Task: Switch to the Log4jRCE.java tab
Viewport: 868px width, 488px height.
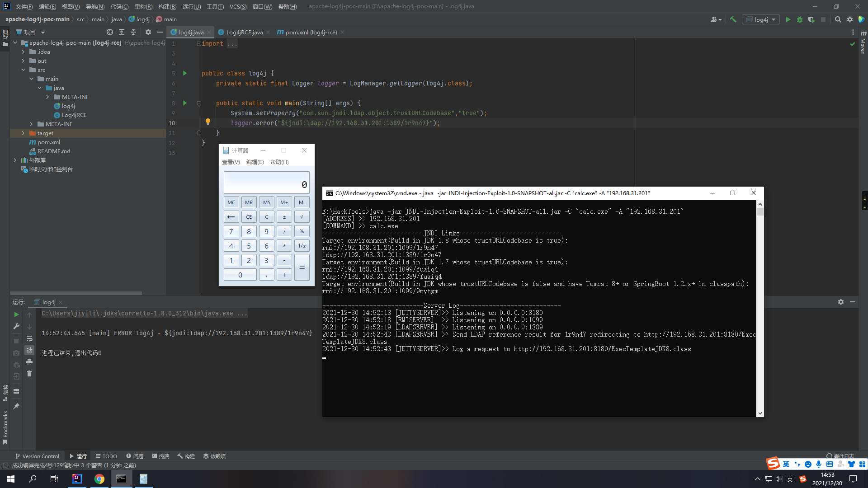Action: [x=244, y=32]
